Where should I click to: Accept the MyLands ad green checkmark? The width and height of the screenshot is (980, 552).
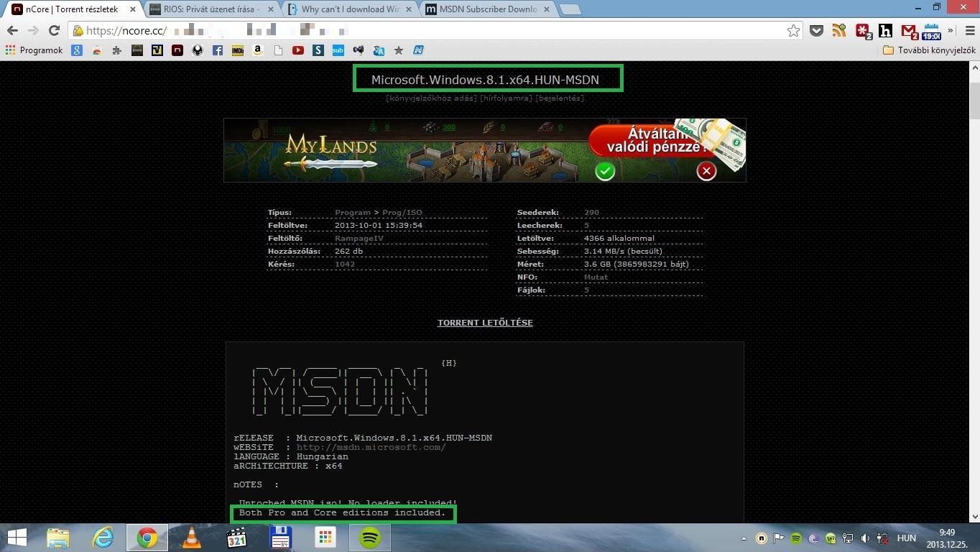coord(605,171)
